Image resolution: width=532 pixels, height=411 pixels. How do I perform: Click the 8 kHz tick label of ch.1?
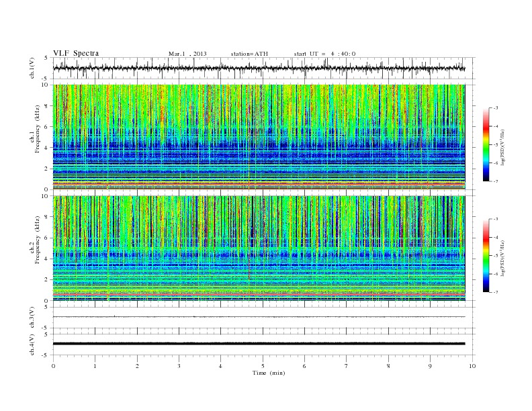[47, 106]
